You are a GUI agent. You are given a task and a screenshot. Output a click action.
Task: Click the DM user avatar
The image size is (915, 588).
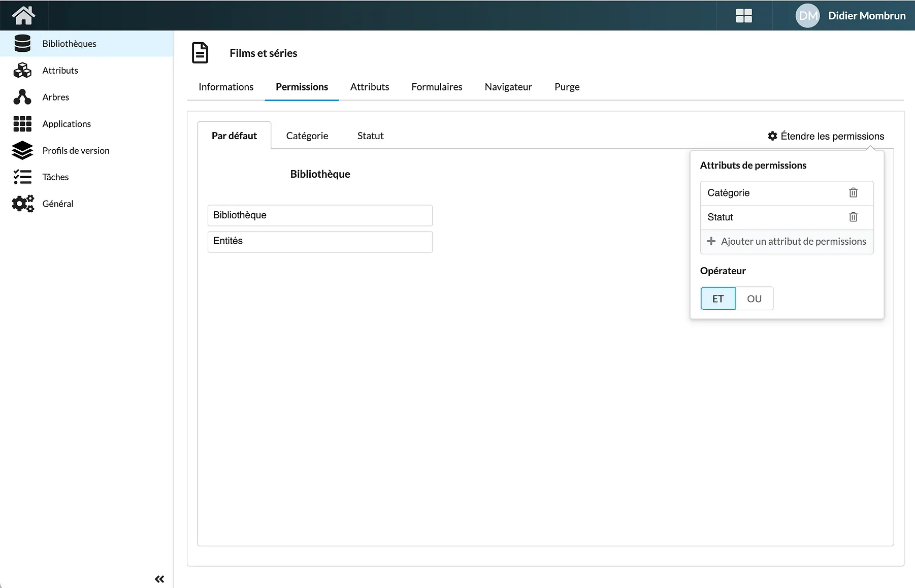(807, 16)
